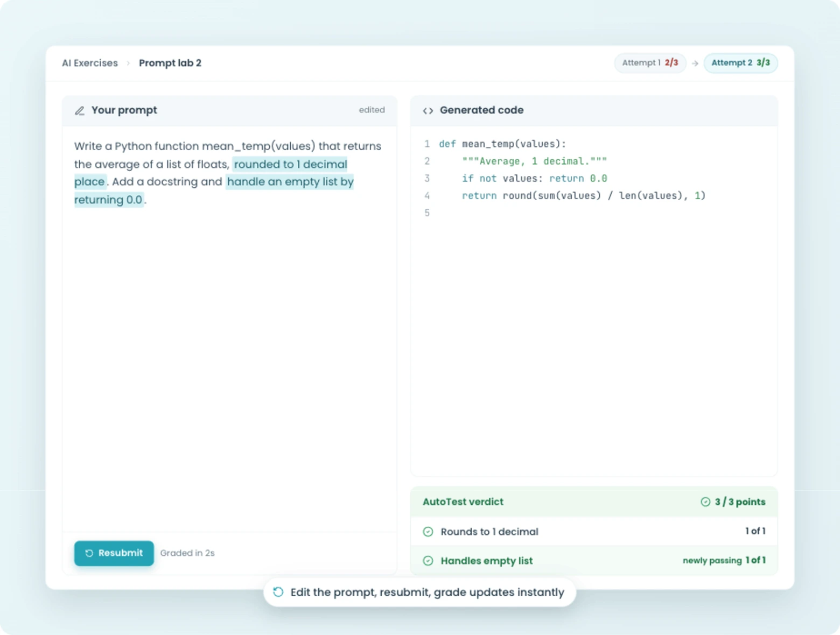Image resolution: width=840 pixels, height=635 pixels.
Task: Click the Resubmit button
Action: coord(114,553)
